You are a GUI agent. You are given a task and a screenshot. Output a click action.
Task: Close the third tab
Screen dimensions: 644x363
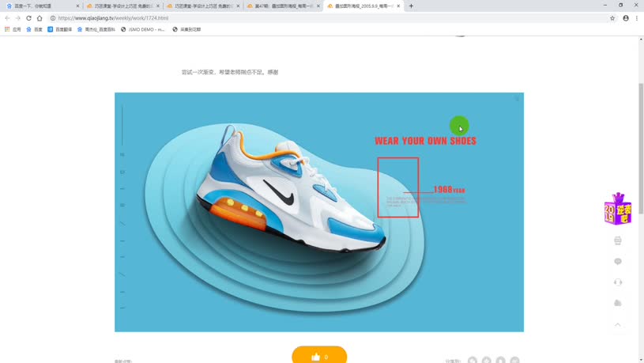(238, 6)
